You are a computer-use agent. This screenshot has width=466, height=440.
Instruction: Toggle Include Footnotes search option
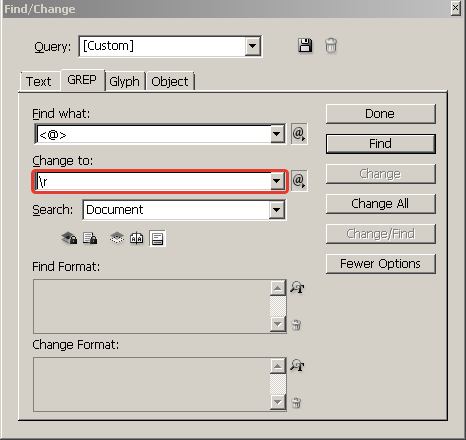click(157, 239)
